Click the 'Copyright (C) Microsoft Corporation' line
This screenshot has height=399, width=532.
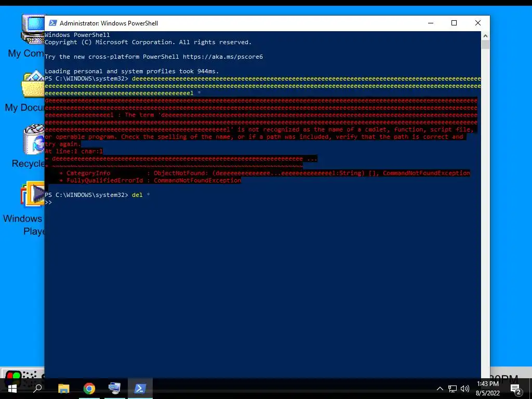tap(148, 42)
